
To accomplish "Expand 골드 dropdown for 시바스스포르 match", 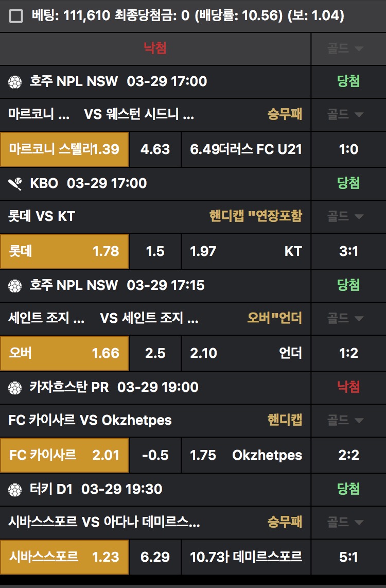I will pyautogui.click(x=345, y=522).
